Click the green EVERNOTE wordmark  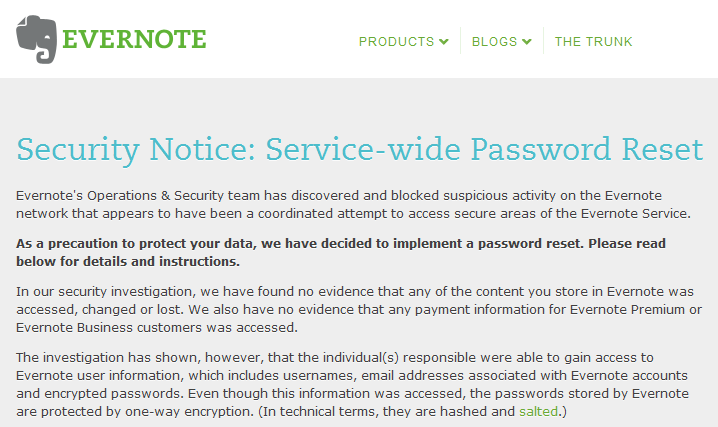(134, 39)
